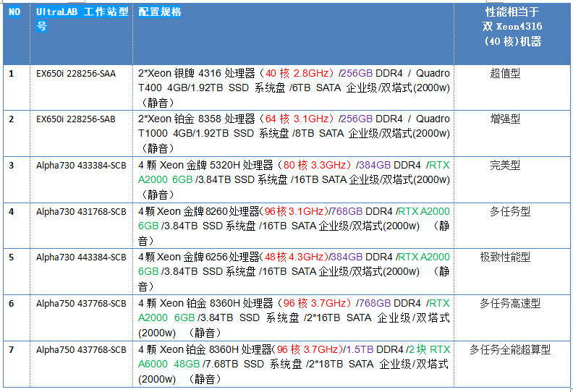Click 'T1000 4GB/1.92TB SSD' text in row 2
The height and width of the screenshot is (392, 573).
click(x=196, y=134)
